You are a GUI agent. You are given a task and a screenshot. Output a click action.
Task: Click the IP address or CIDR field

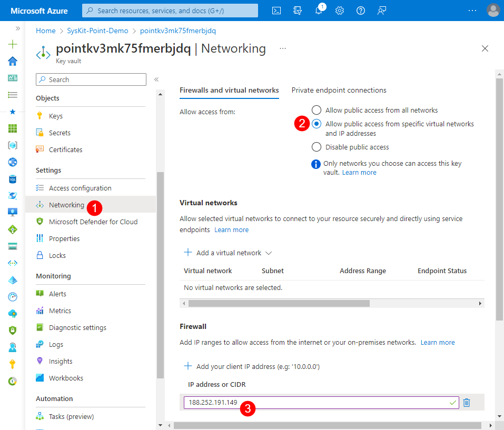coord(316,403)
